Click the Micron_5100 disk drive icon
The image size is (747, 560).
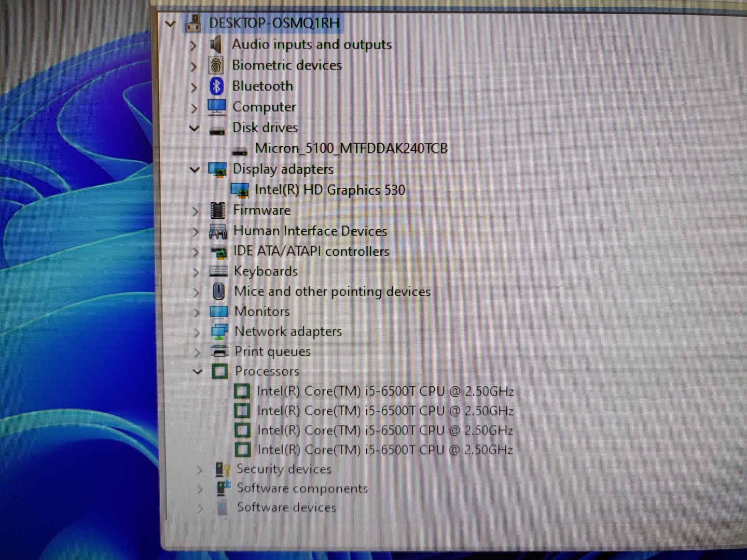[x=239, y=151]
